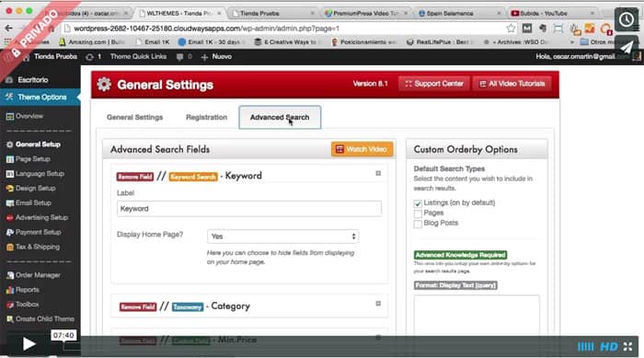644x358 pixels.
Task: Click the Watch Later clock icon
Action: 627,19
